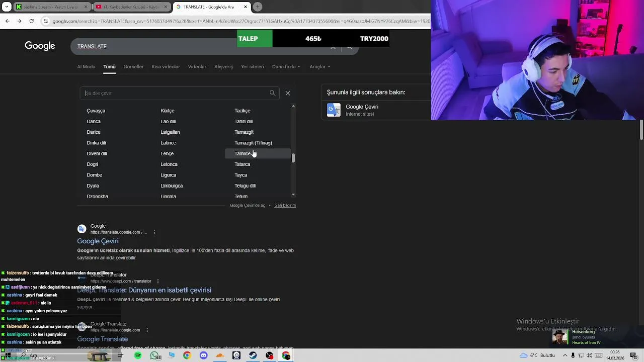Click Google Çeviri'de aç link

[x=247, y=205]
